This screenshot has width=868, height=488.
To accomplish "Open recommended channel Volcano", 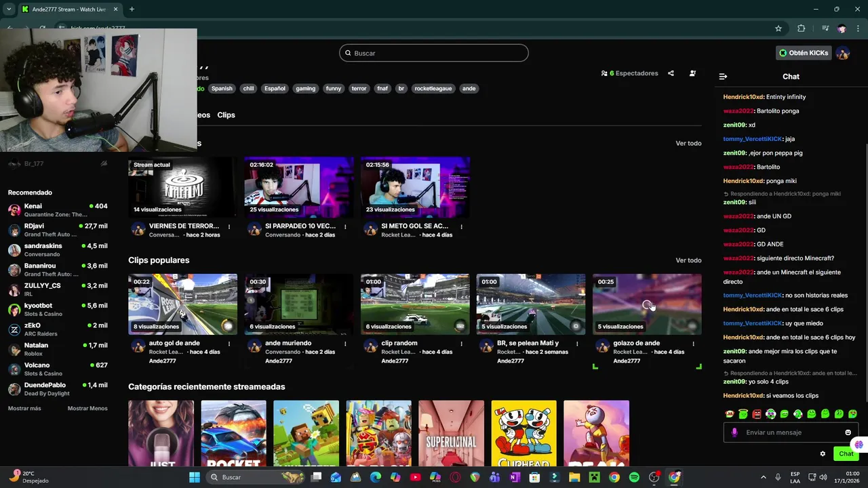I will 58,369.
